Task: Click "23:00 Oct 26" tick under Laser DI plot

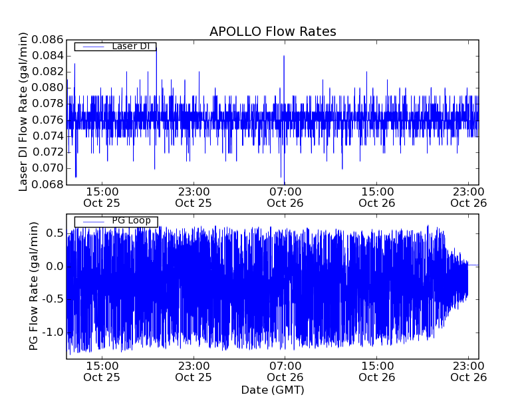Action: pyautogui.click(x=469, y=198)
